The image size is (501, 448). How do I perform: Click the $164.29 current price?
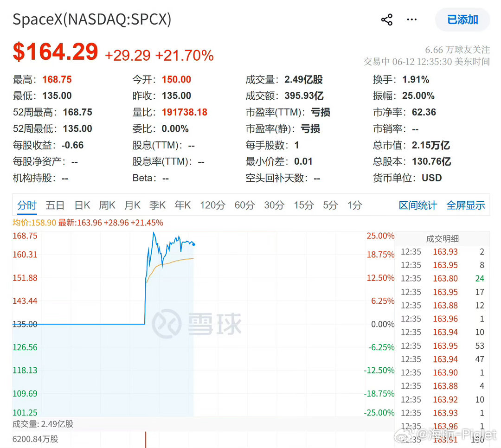(55, 52)
